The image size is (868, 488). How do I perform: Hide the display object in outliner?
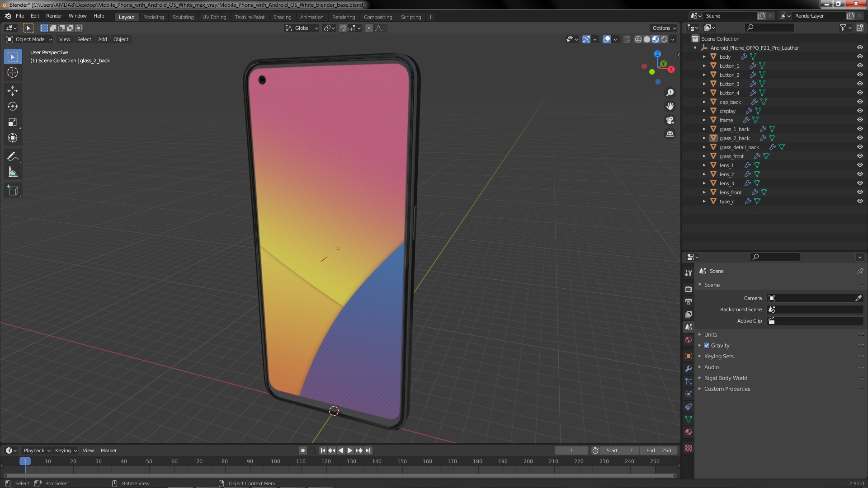(x=860, y=111)
